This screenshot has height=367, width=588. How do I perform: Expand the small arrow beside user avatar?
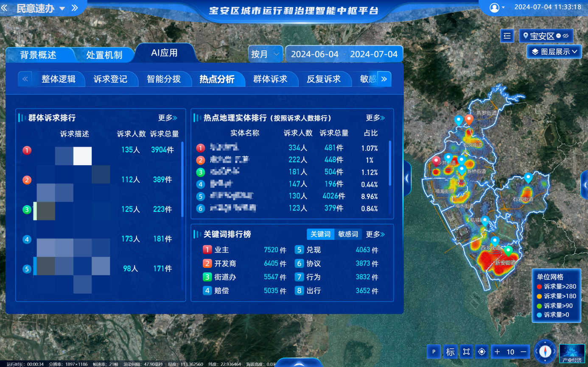503,8
